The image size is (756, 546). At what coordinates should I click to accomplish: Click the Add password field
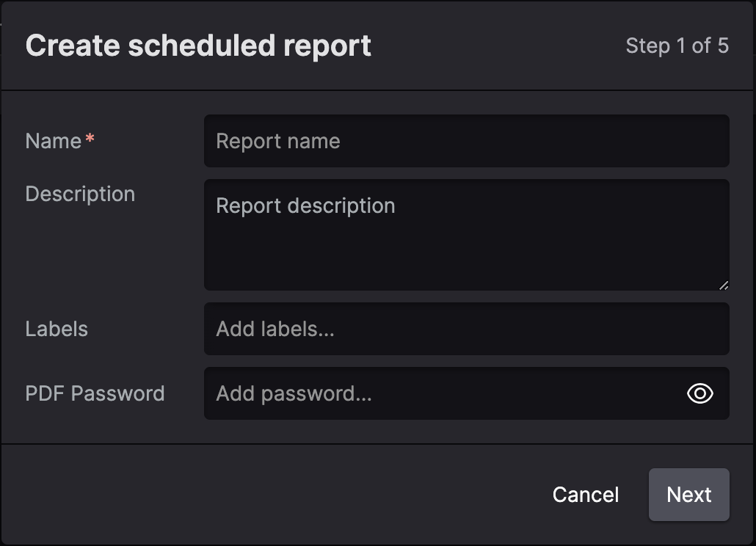(440, 394)
